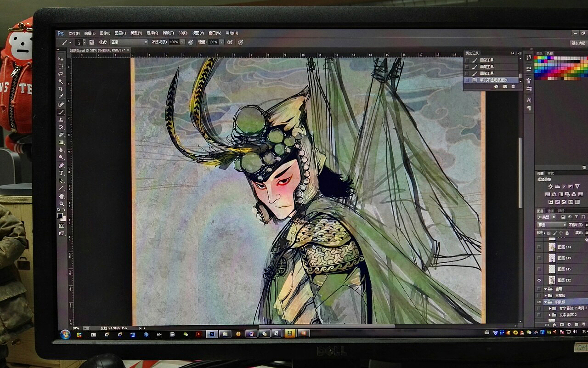Select the Type tool
Screen dimensions: 588x368
pos(61,173)
